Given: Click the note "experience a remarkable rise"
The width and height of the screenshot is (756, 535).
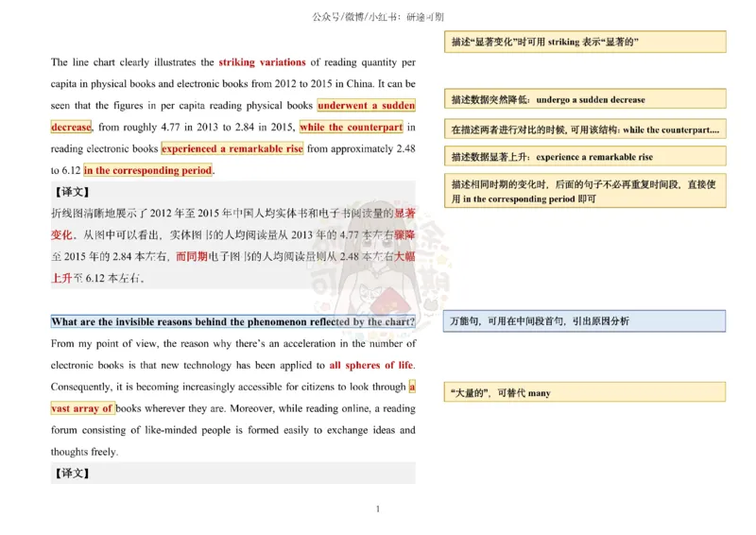Looking at the screenshot, I should pyautogui.click(x=585, y=157).
